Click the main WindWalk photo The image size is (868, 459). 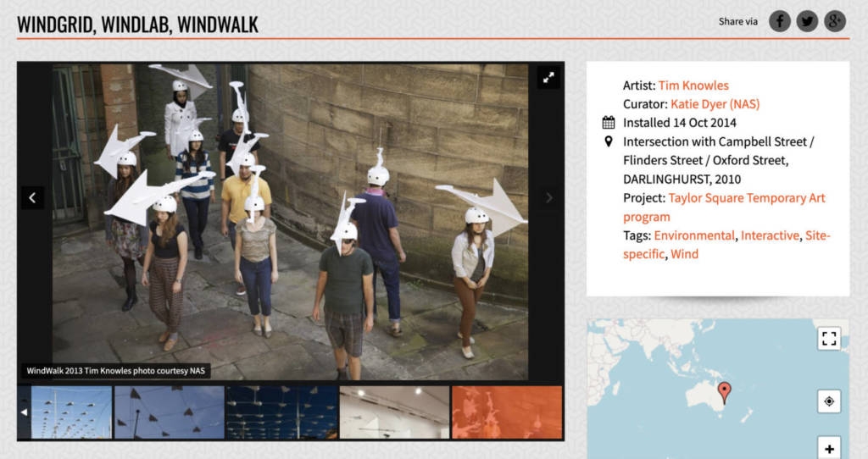(290, 222)
